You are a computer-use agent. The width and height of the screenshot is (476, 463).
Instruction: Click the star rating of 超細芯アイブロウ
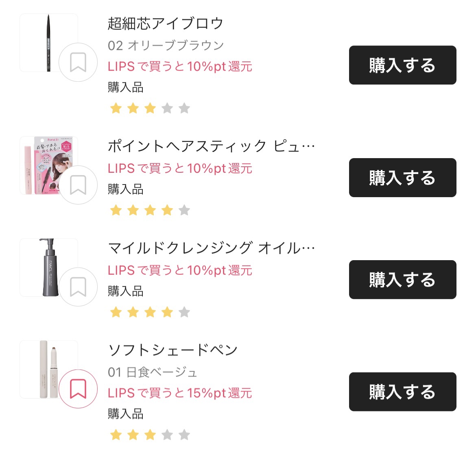(x=150, y=109)
